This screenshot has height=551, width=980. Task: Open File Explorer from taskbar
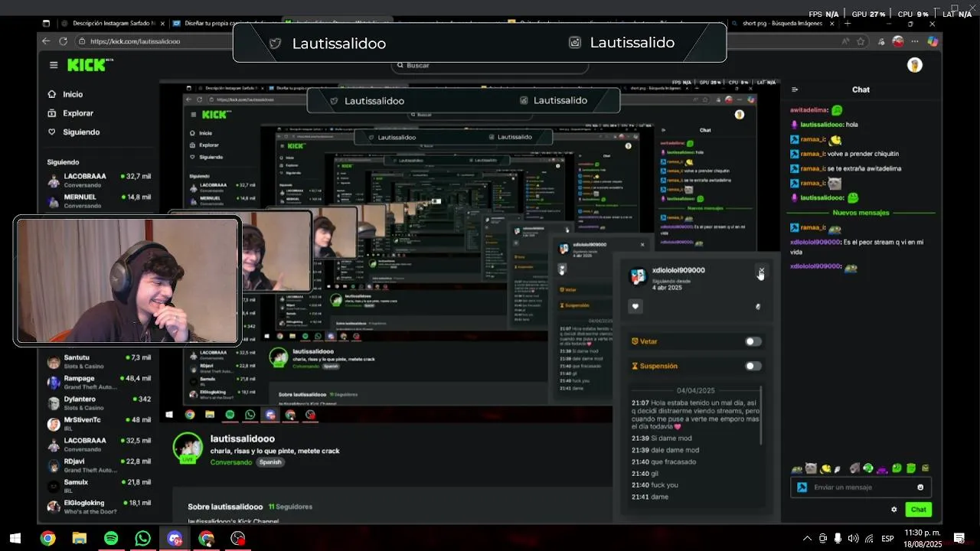(x=79, y=538)
